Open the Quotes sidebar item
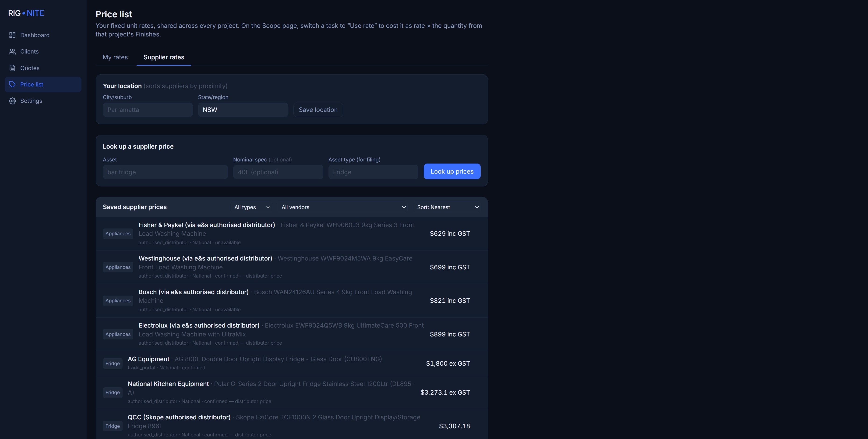 (43, 68)
